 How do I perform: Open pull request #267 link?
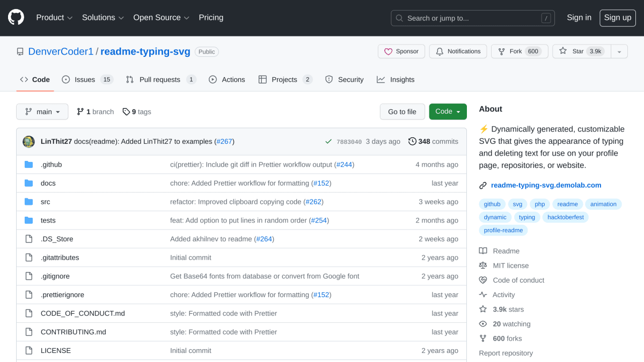coord(224,142)
